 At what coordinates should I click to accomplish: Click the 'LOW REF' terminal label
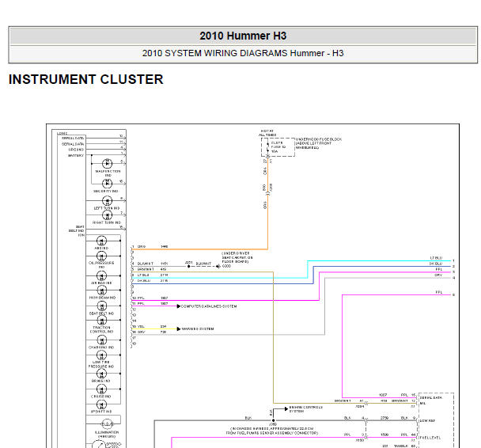[427, 420]
